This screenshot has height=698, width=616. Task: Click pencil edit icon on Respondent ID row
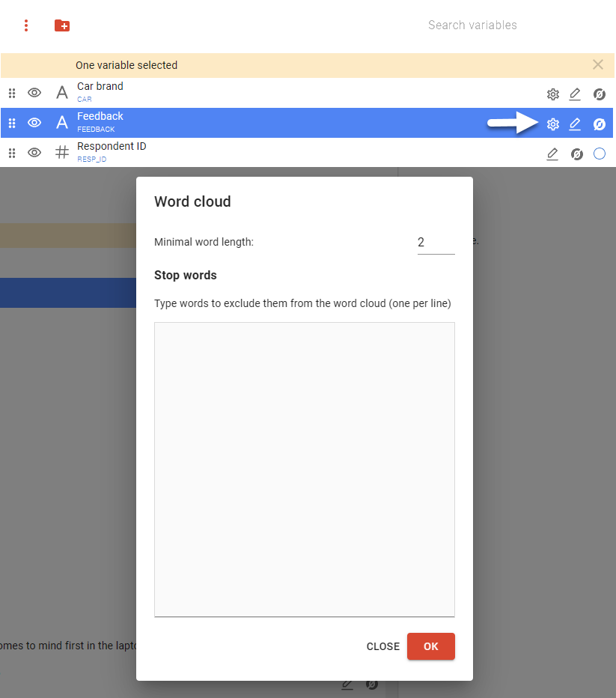click(552, 154)
